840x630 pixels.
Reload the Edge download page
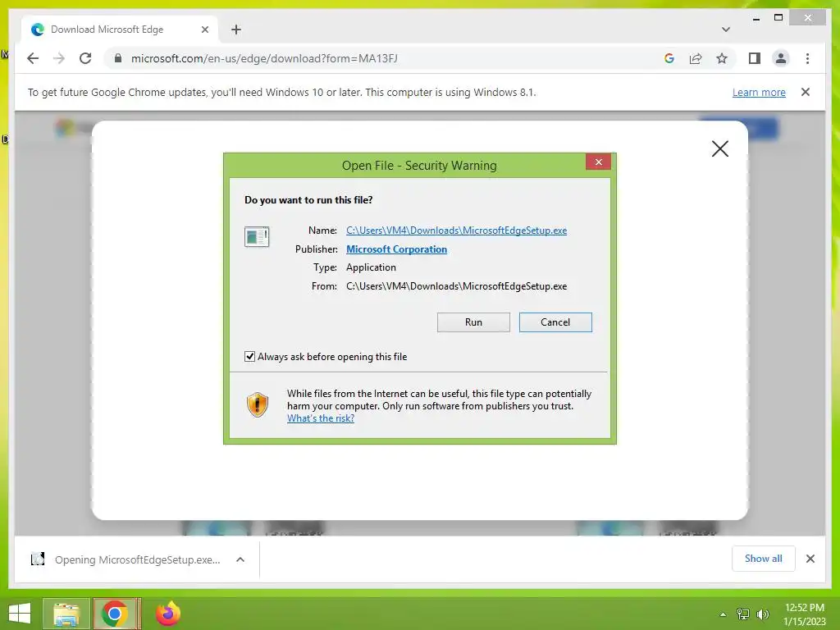pos(85,58)
